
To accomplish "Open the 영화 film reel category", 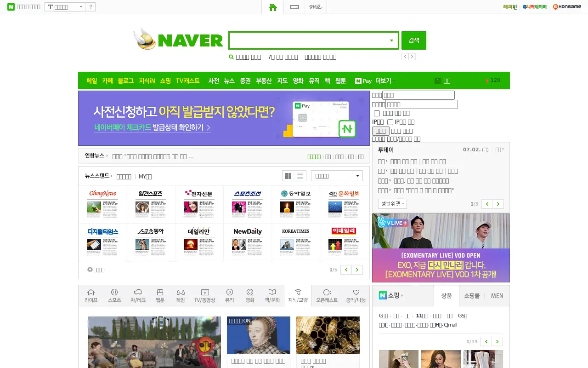I will 250,295.
